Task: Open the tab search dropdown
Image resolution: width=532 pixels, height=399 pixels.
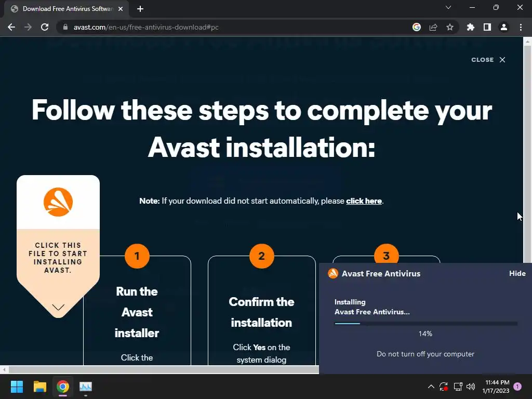Action: point(448,7)
